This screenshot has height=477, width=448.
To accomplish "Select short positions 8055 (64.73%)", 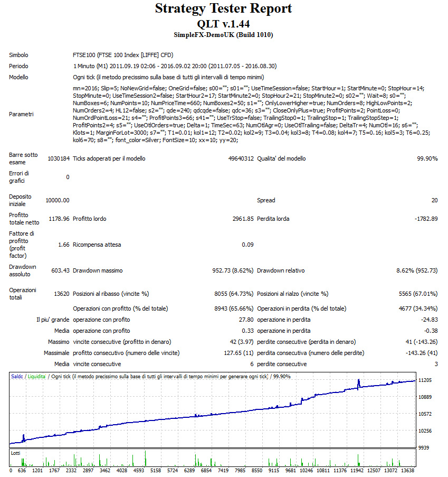I will [234, 294].
